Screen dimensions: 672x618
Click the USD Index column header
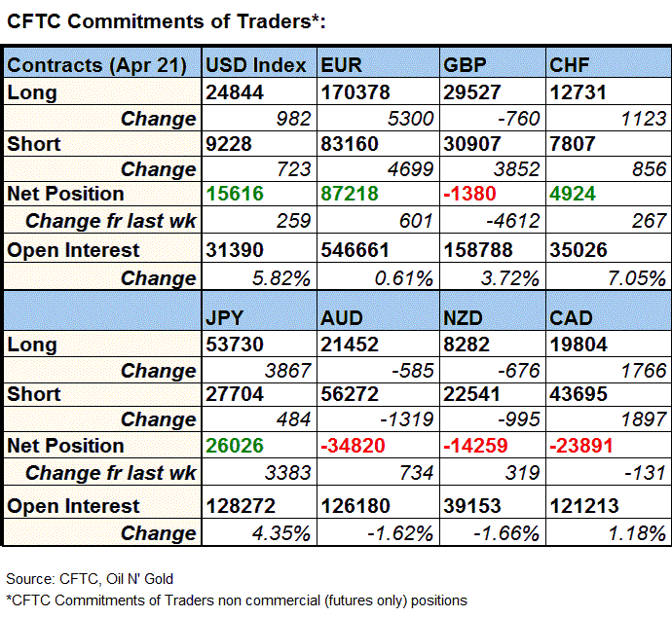(x=258, y=66)
